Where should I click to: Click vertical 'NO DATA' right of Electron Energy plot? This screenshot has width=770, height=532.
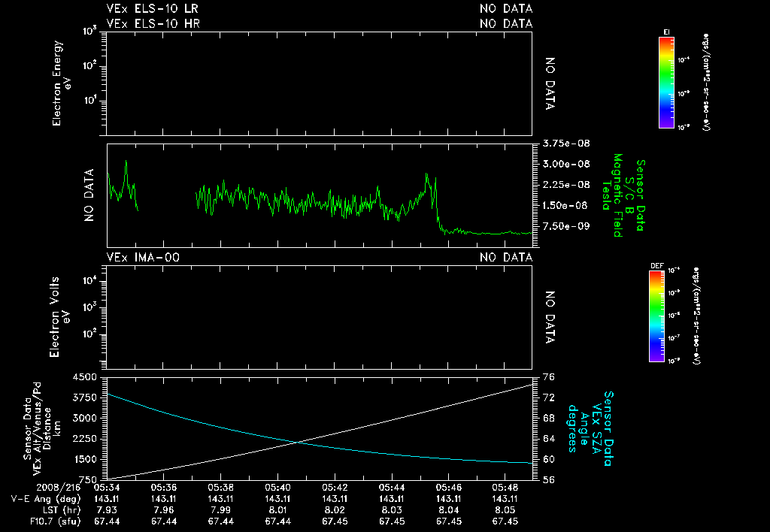(x=550, y=83)
